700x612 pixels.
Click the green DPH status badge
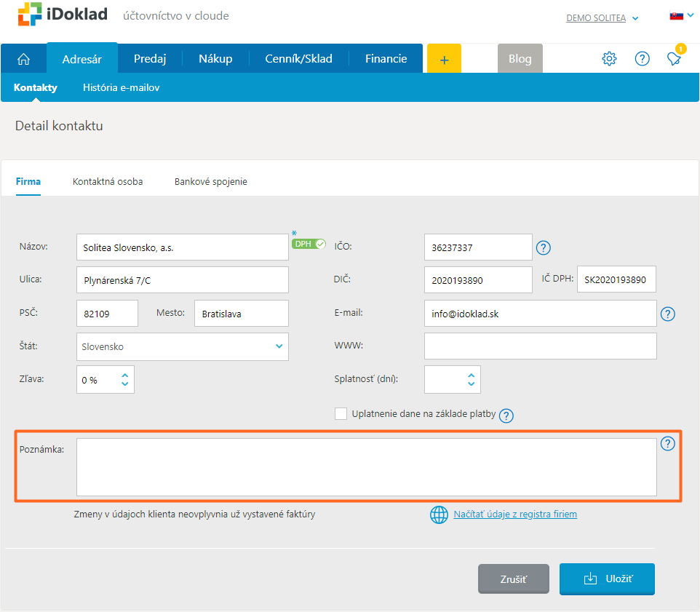pos(309,244)
